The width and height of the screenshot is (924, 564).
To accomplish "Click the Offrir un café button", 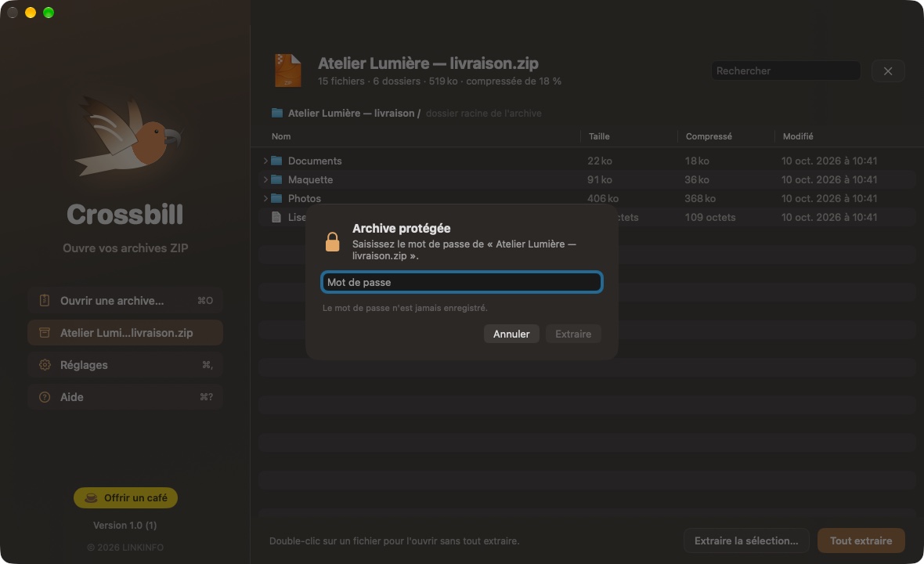I will click(125, 498).
